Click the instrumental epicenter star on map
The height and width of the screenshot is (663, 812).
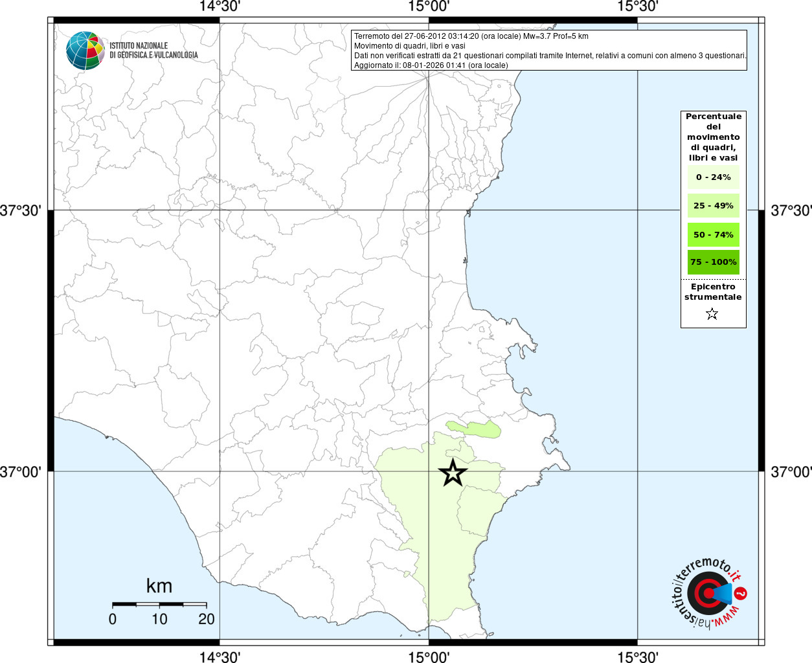(453, 473)
